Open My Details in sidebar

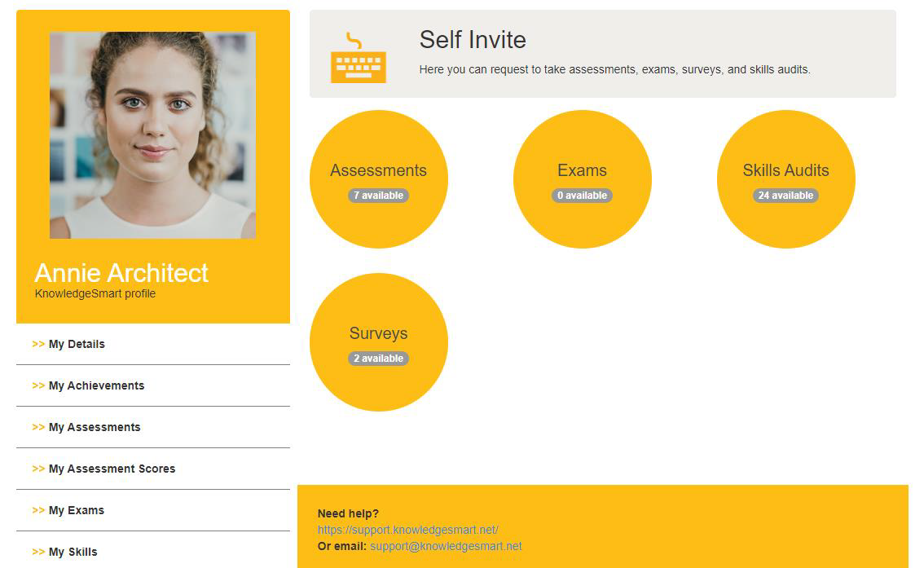click(x=77, y=344)
